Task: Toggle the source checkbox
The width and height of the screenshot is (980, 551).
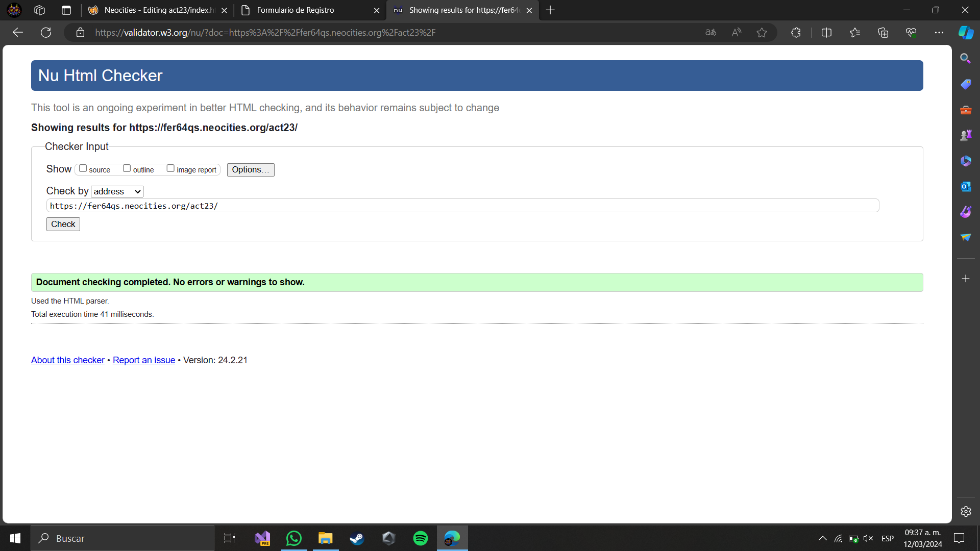Action: point(82,168)
